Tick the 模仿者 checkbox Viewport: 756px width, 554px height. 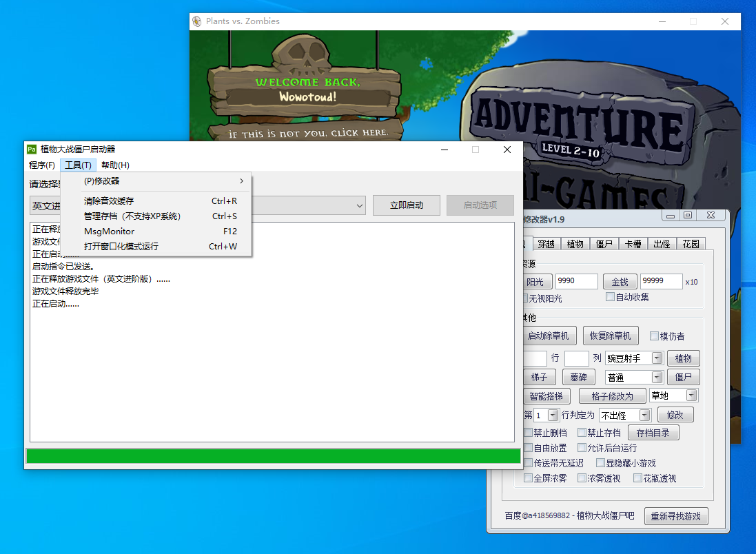pos(655,336)
